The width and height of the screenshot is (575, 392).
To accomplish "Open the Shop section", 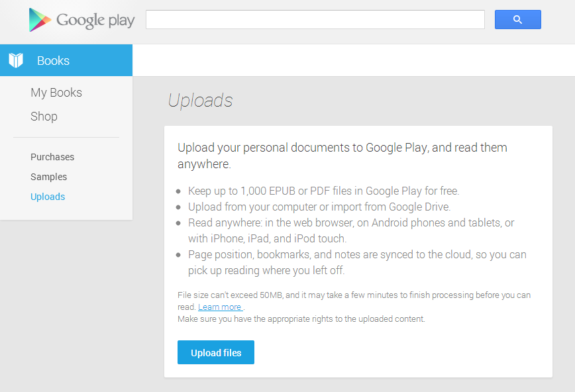I will click(44, 116).
